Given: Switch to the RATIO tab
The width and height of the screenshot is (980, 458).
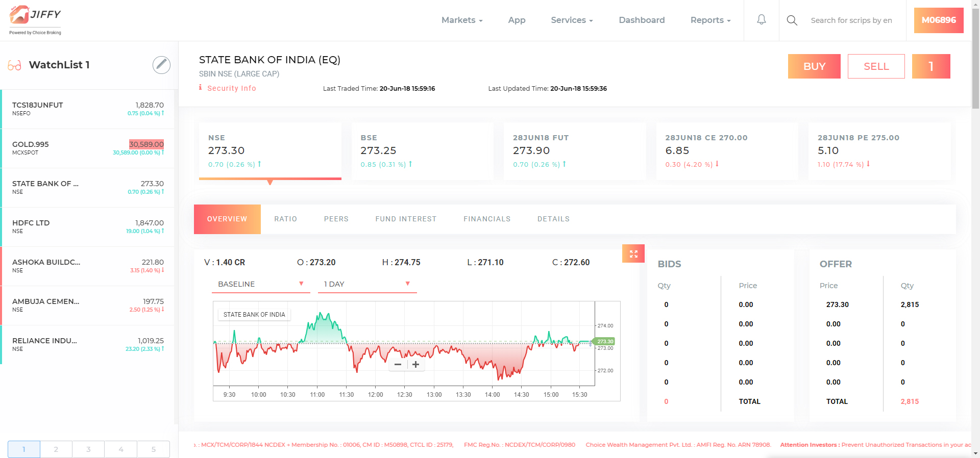Looking at the screenshot, I should (285, 219).
